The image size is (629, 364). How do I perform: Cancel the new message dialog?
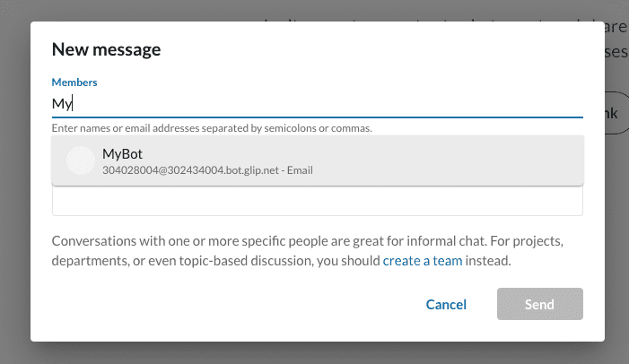pyautogui.click(x=446, y=304)
